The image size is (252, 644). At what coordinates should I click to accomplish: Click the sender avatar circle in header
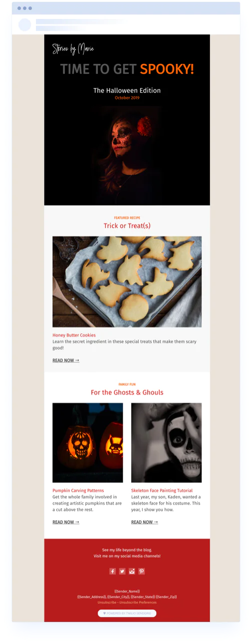24,25
